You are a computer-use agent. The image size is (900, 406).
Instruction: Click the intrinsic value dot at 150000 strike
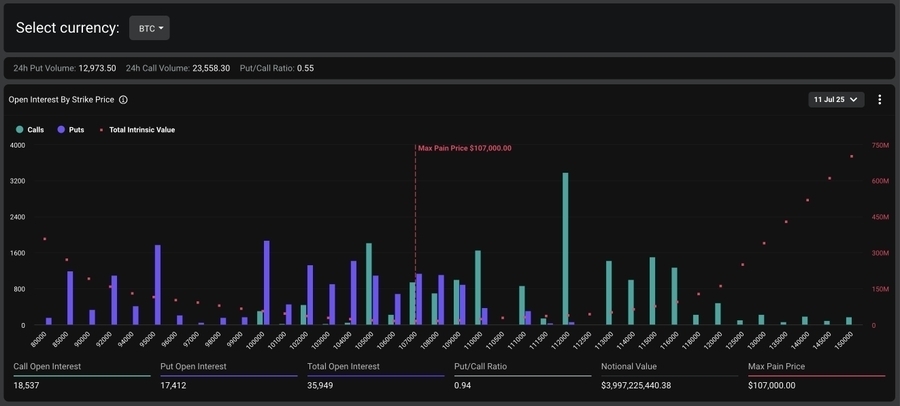point(851,156)
